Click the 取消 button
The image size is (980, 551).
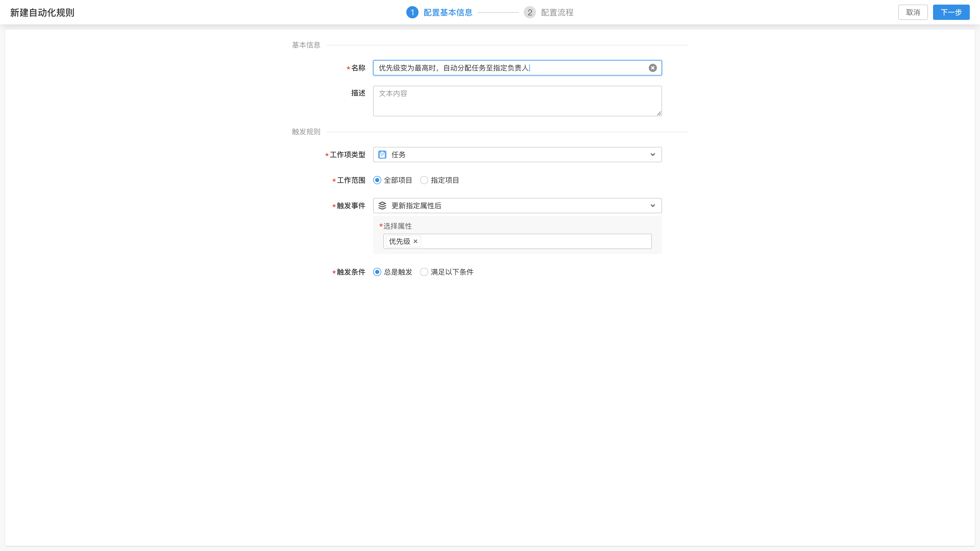click(913, 12)
